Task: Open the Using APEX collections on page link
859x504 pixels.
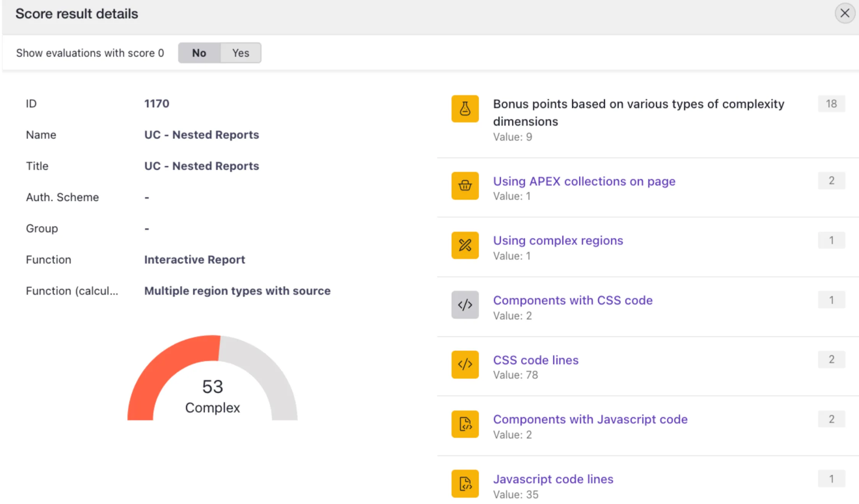Action: tap(584, 181)
